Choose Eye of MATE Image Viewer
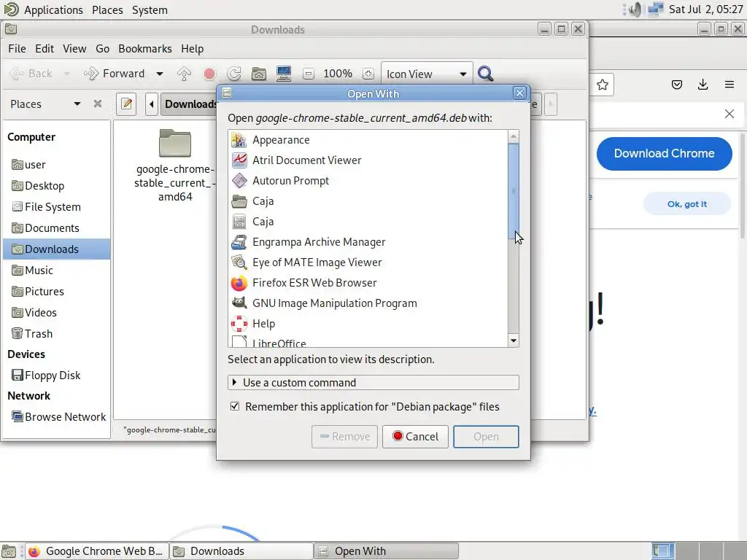The image size is (747, 560). (368, 262)
